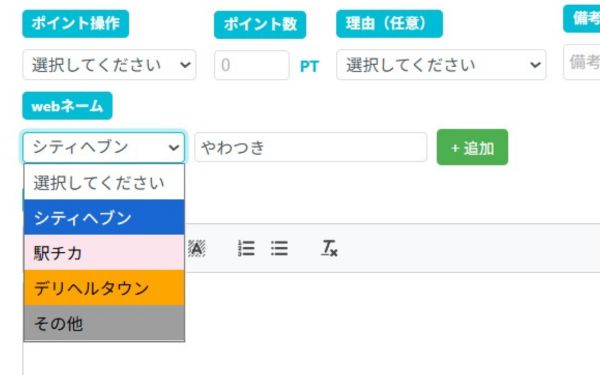Insert a bulleted list
This screenshot has height=375, width=600.
279,248
